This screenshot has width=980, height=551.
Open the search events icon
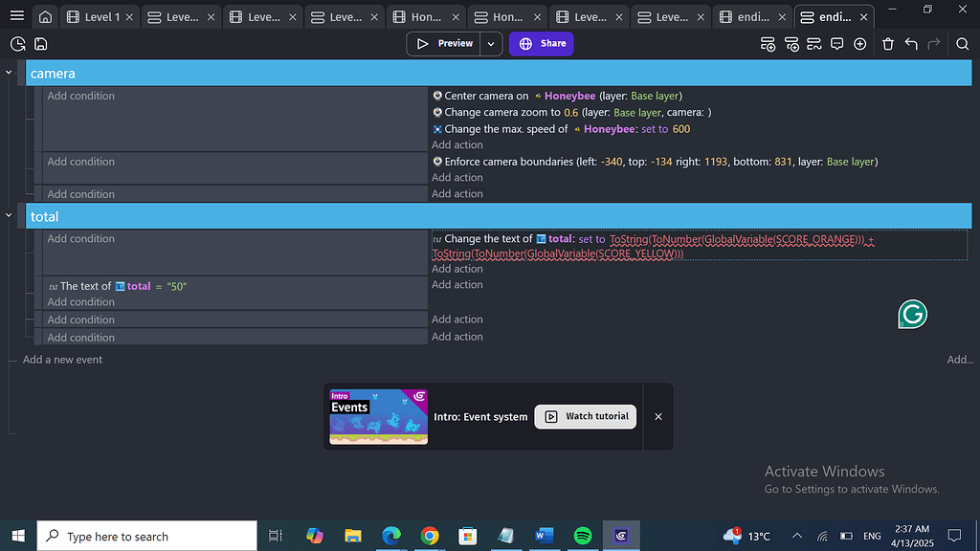coord(962,44)
